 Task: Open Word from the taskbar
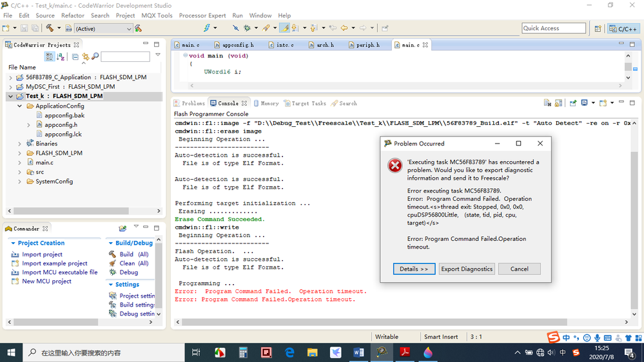tap(358, 352)
